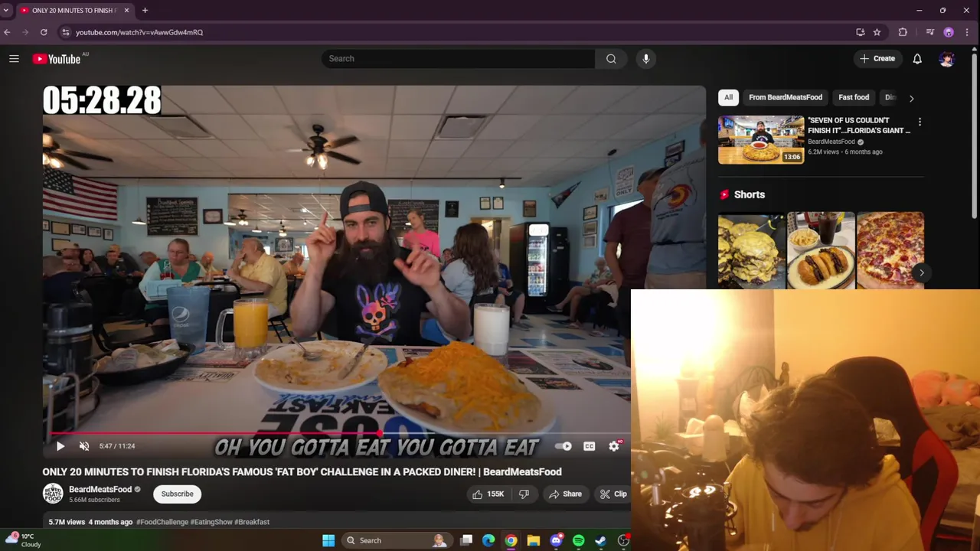Screen dimensions: 980x551
Task: Open File Explorer from the taskbar
Action: point(534,540)
